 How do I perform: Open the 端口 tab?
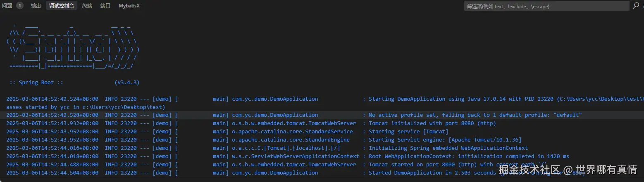[x=105, y=6]
